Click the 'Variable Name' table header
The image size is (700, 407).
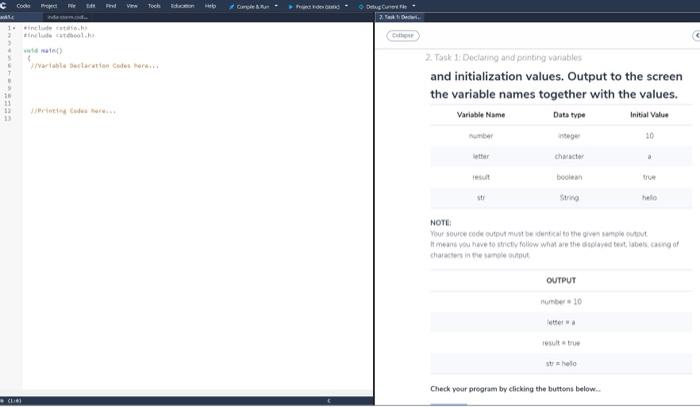(481, 115)
